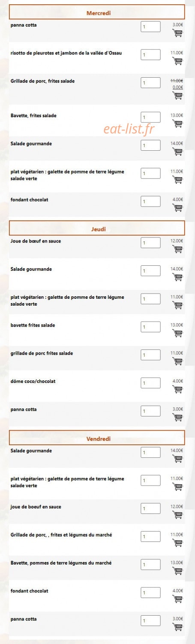This screenshot has height=644, width=195.
Task: Add Mercredi panna cotta to cart
Action: tap(177, 33)
